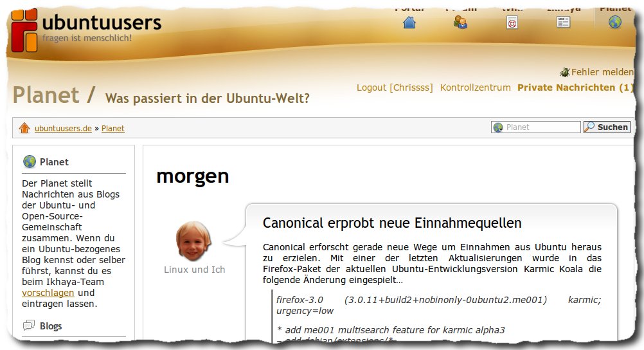The height and width of the screenshot is (350, 644).
Task: Click the ubuntuusers logo
Action: click(87, 30)
